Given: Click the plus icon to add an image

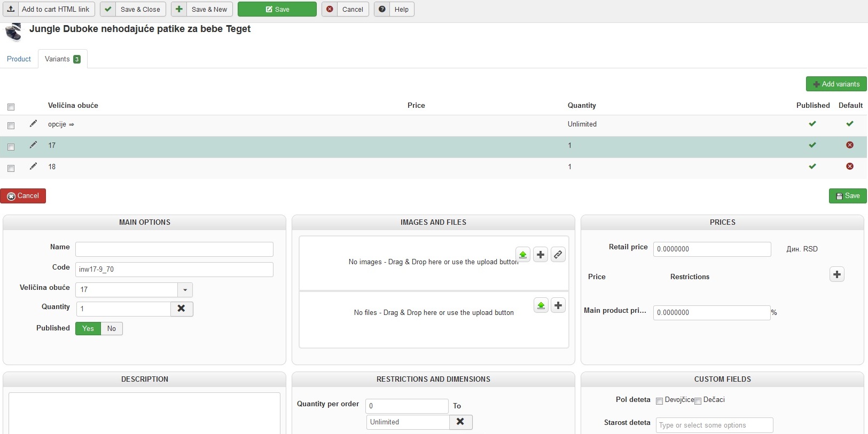Looking at the screenshot, I should click(x=541, y=255).
